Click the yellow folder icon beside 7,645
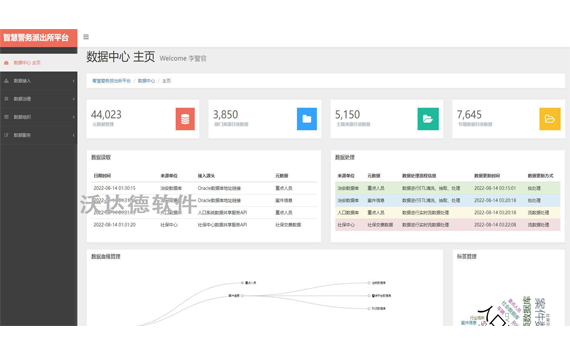Screen dimensions: 570x360 coord(550,119)
